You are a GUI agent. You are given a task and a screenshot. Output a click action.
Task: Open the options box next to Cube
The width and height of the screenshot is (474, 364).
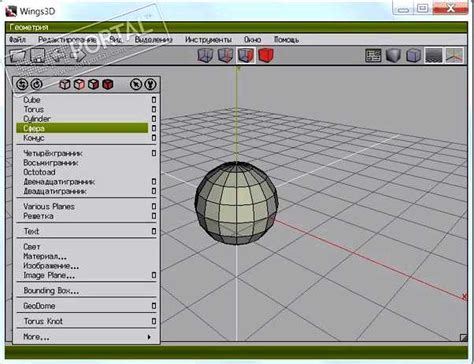pyautogui.click(x=154, y=100)
